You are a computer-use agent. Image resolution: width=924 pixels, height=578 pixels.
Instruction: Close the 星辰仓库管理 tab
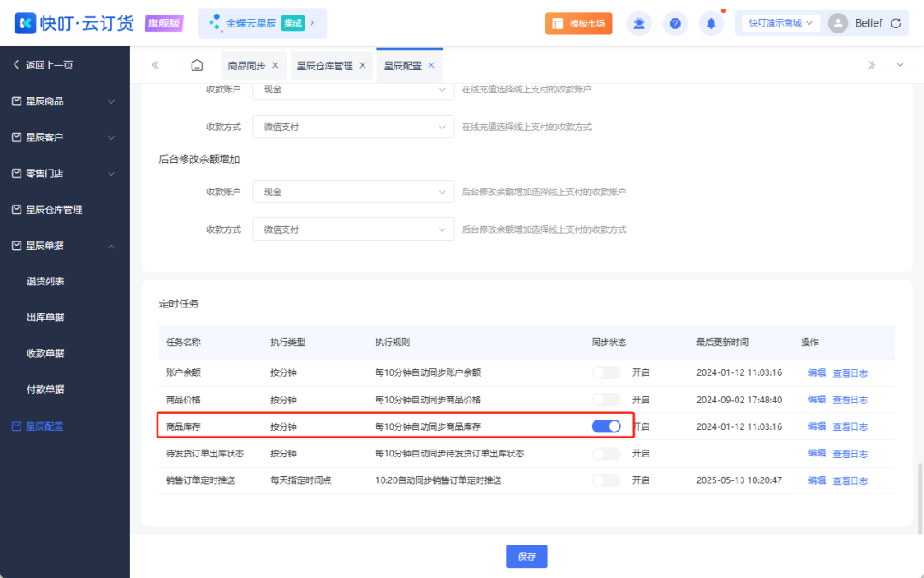pyautogui.click(x=363, y=65)
